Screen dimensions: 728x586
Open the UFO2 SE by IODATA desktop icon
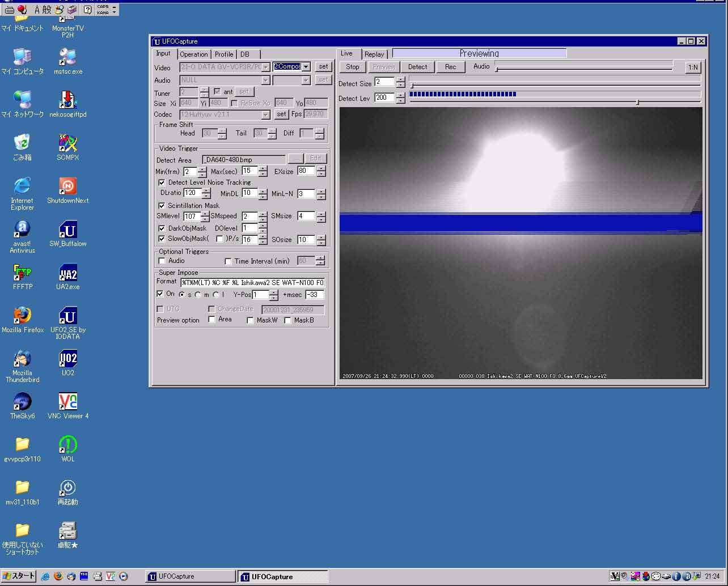coord(67,316)
